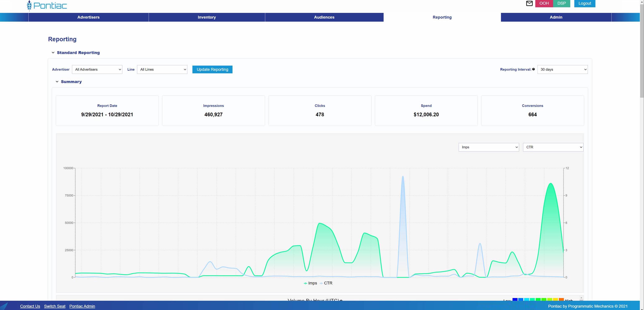The image size is (644, 310).
Task: Open the Imps metric dropdown
Action: click(489, 147)
